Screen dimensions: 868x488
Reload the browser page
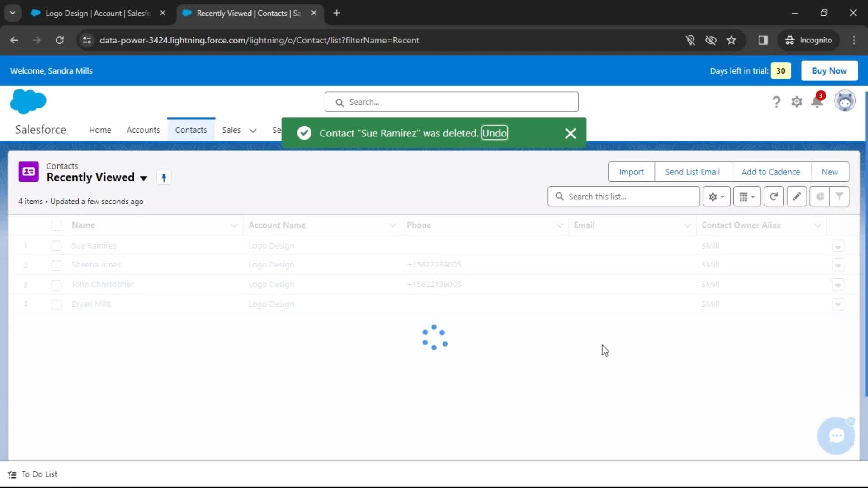pos(60,40)
